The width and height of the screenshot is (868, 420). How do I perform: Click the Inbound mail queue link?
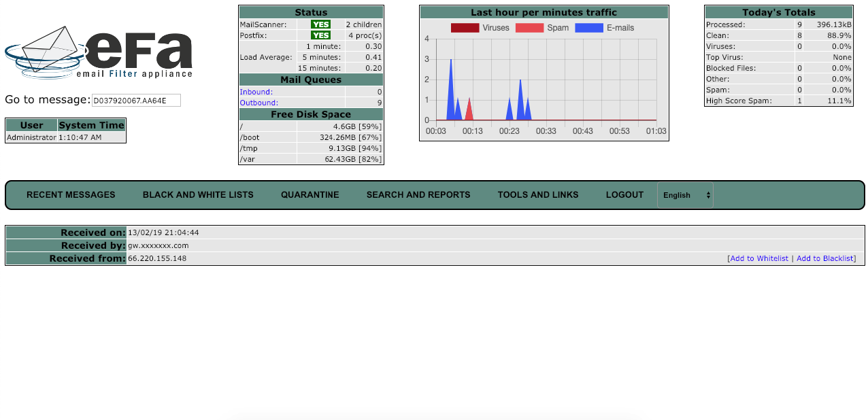point(255,92)
